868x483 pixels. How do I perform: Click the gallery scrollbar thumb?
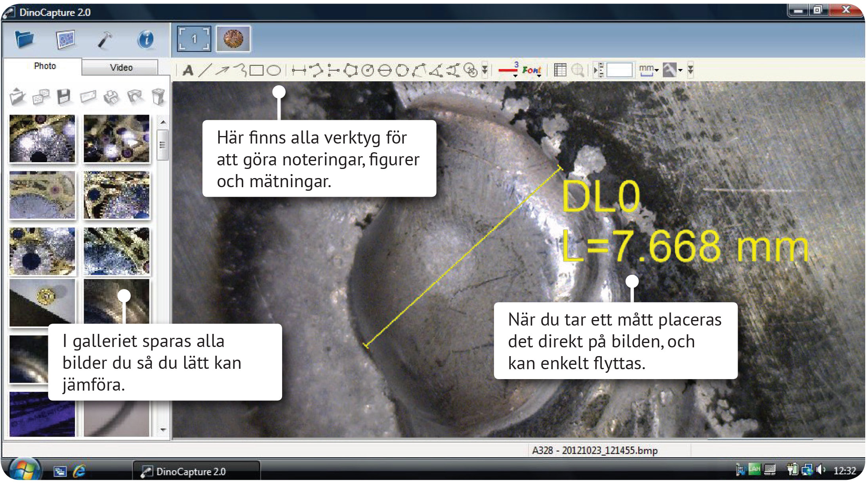162,144
